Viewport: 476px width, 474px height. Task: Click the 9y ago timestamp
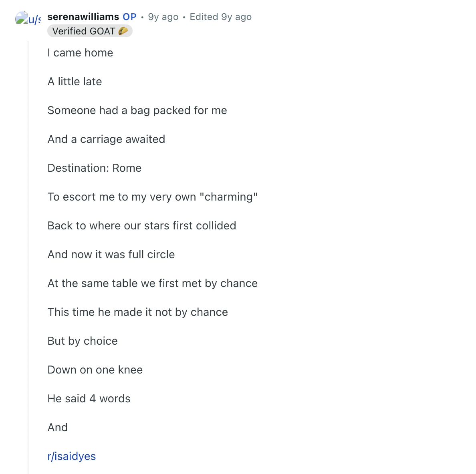click(x=163, y=17)
